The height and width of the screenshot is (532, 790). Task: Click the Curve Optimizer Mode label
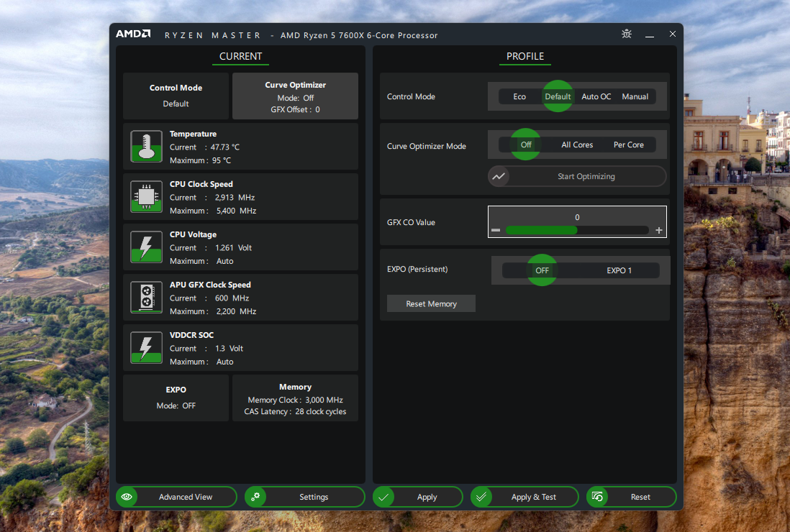click(x=426, y=146)
